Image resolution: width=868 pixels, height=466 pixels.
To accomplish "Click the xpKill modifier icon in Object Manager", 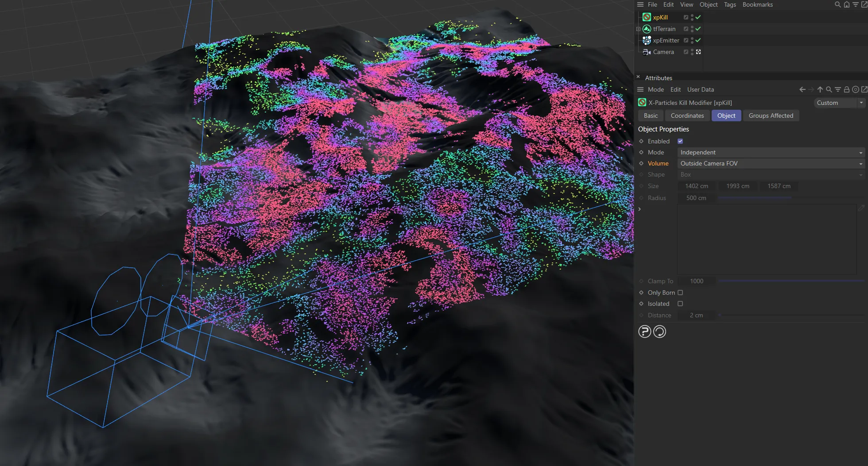I will pyautogui.click(x=647, y=17).
